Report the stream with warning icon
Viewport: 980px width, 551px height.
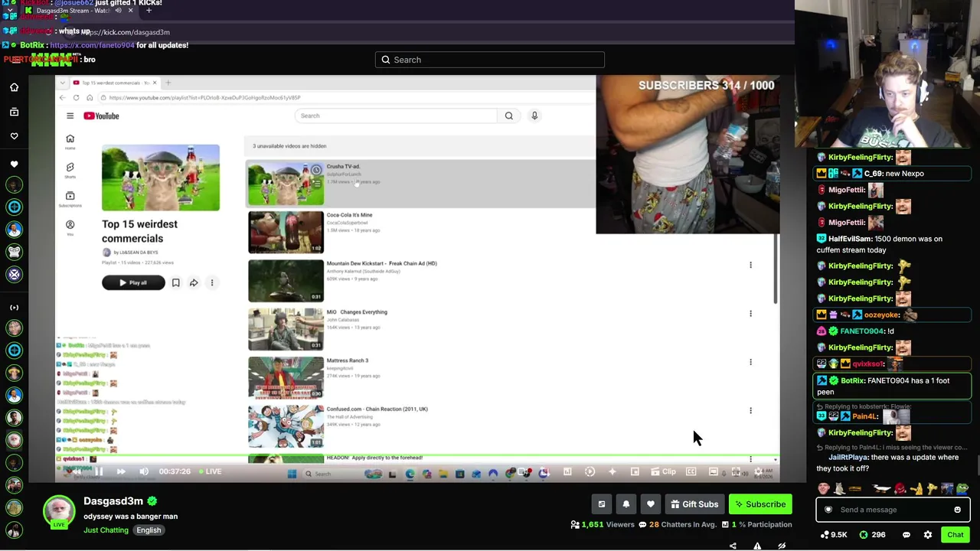757,546
